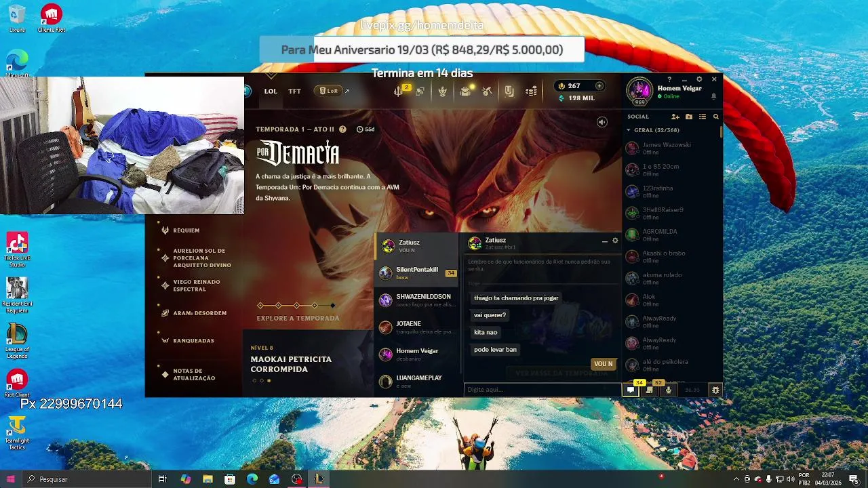This screenshot has height=488, width=868.
Task: Open JOTAENE conversation in chat list
Action: point(416,327)
